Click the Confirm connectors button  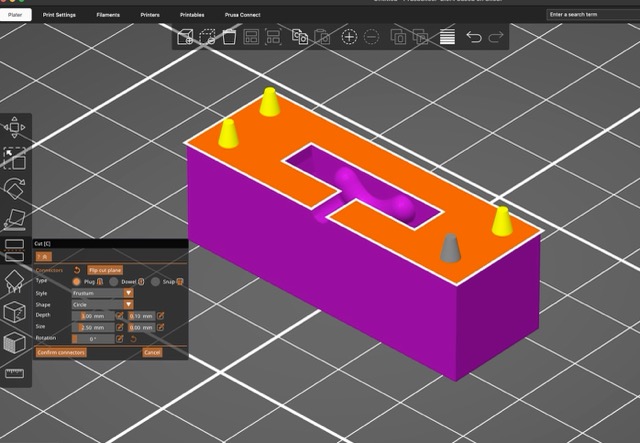tap(61, 352)
